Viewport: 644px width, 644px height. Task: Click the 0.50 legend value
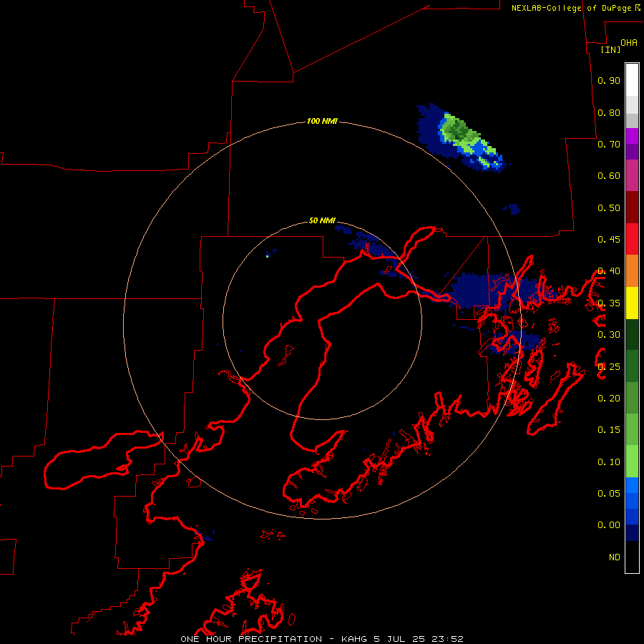tap(609, 208)
